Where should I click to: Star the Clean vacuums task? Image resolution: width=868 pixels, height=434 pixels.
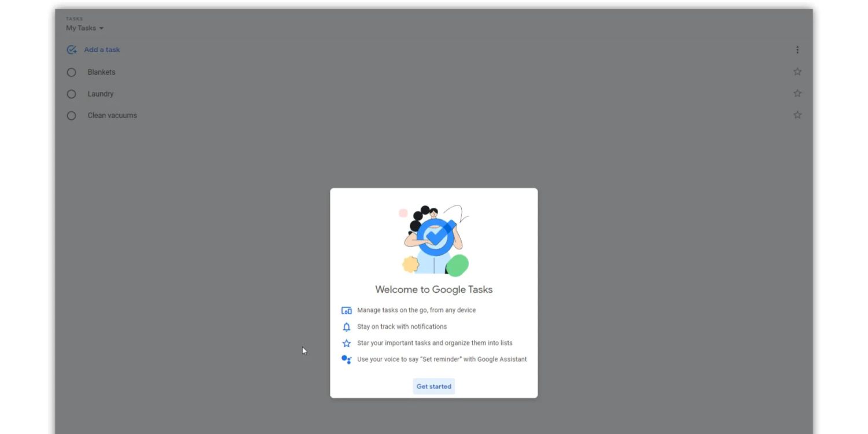coord(797,115)
